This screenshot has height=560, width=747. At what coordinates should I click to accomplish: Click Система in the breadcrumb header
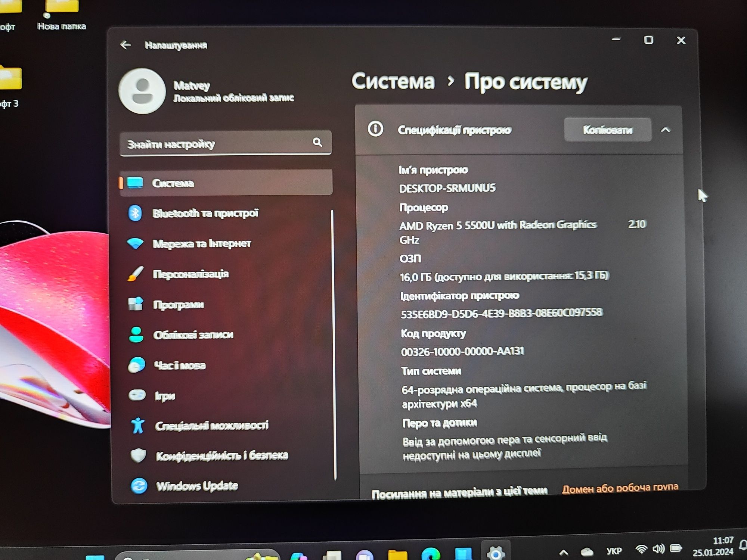click(393, 81)
